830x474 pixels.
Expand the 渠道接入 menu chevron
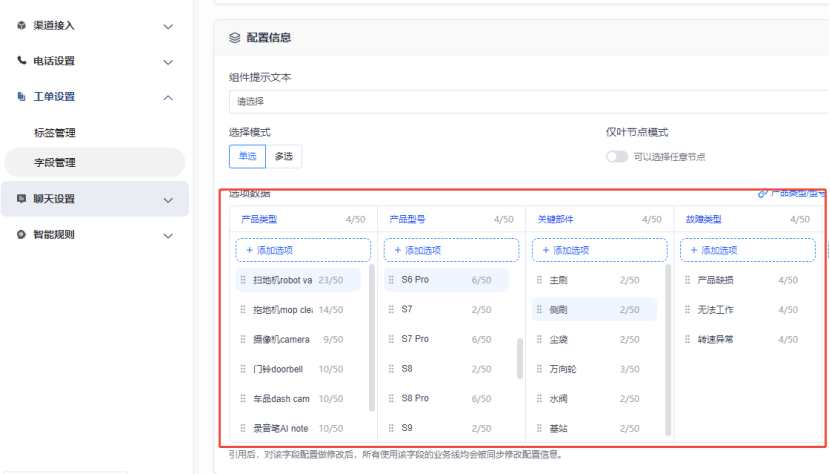pyautogui.click(x=168, y=26)
